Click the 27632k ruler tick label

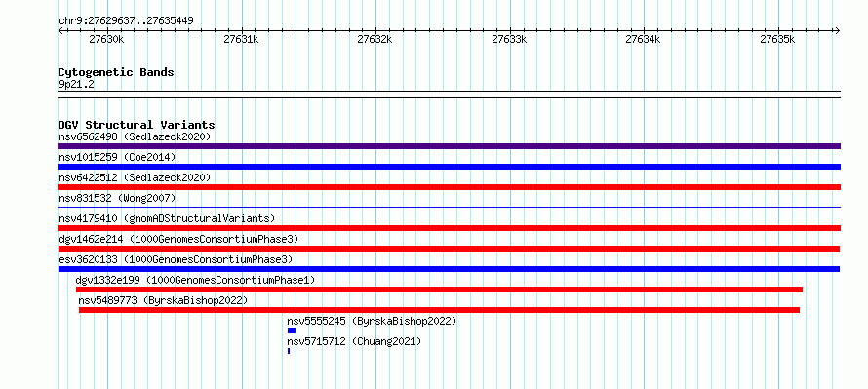point(375,39)
